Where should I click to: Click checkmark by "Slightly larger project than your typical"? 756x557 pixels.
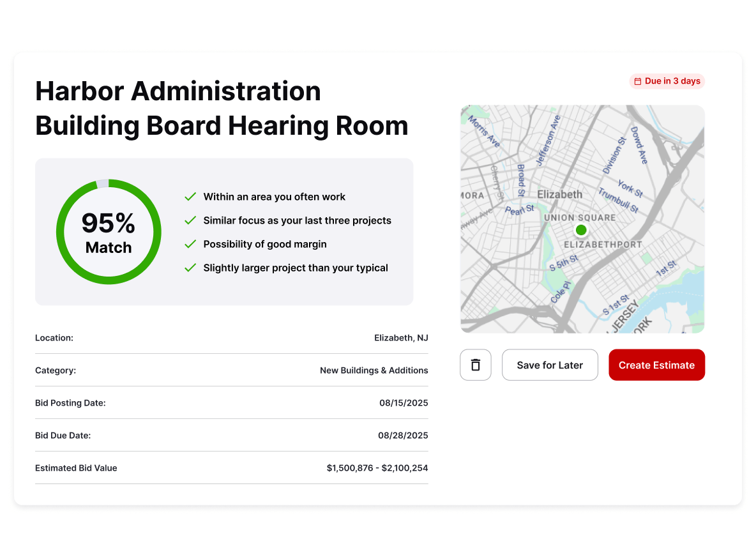(x=190, y=268)
